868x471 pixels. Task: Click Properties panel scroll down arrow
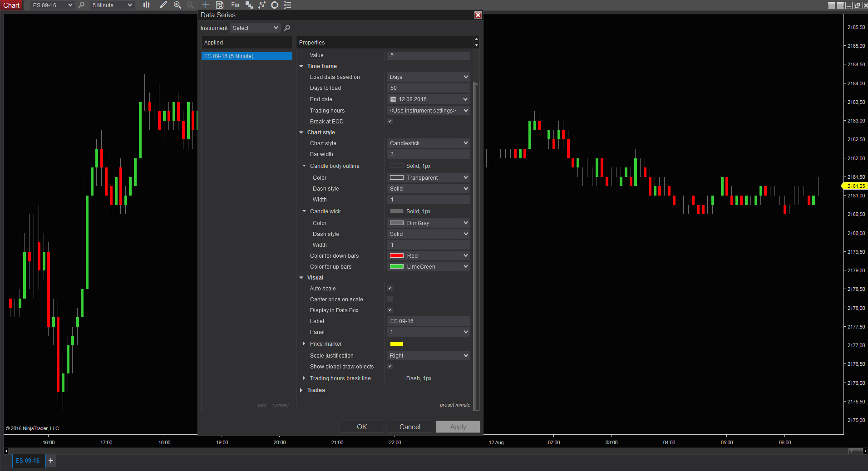(x=476, y=45)
